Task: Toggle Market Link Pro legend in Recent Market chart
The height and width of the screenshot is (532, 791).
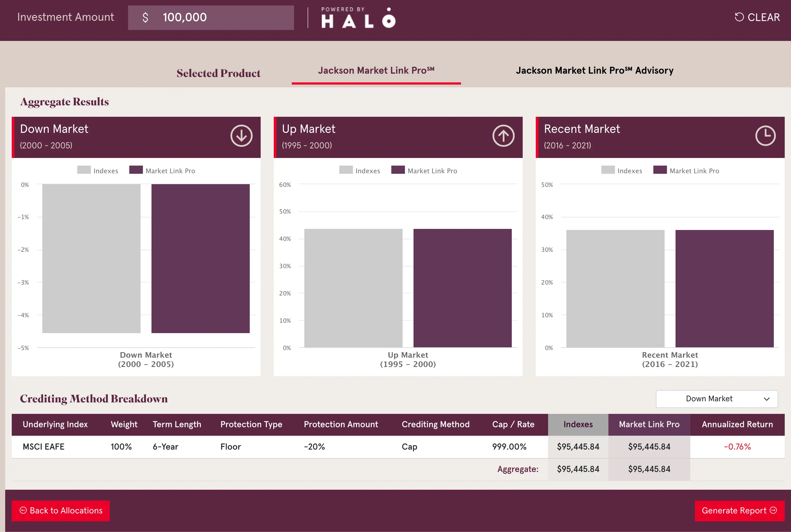Action: tap(686, 170)
